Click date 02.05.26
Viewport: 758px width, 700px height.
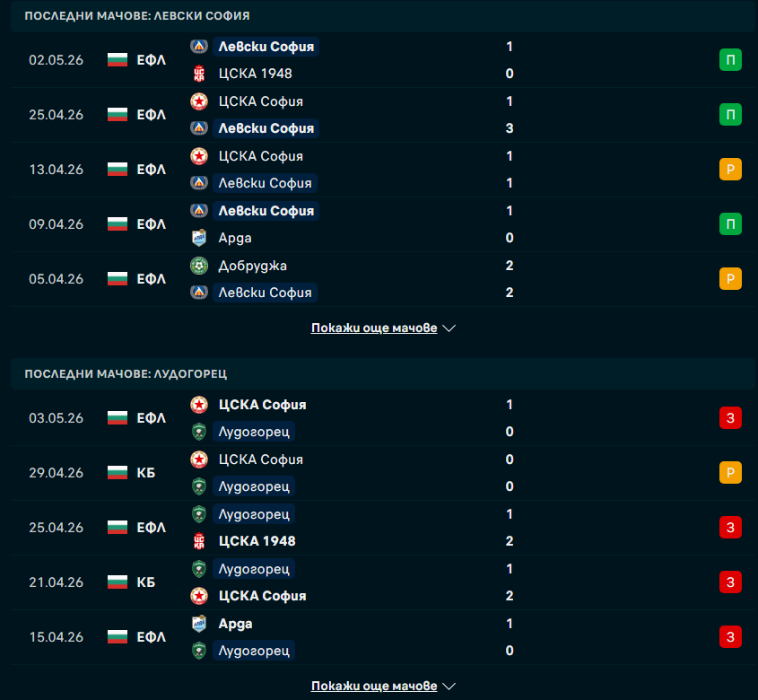click(57, 60)
